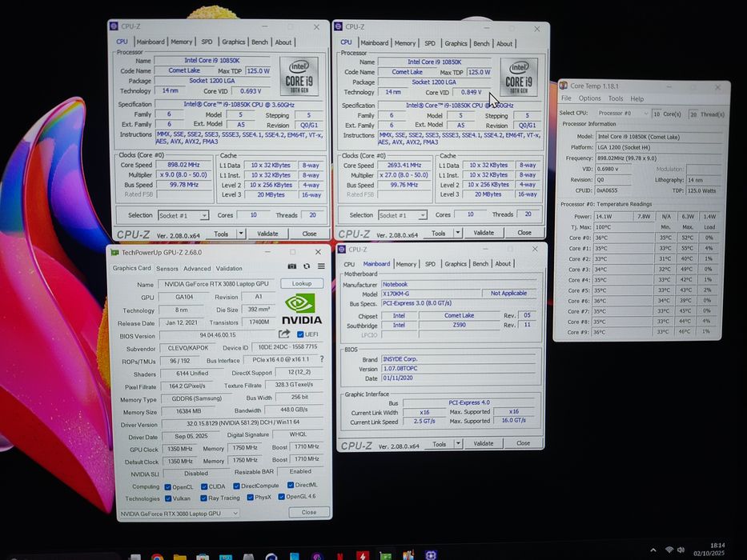Image resolution: width=747 pixels, height=560 pixels.
Task: Click the clock showing 18:14 in taskbar
Action: (717, 546)
